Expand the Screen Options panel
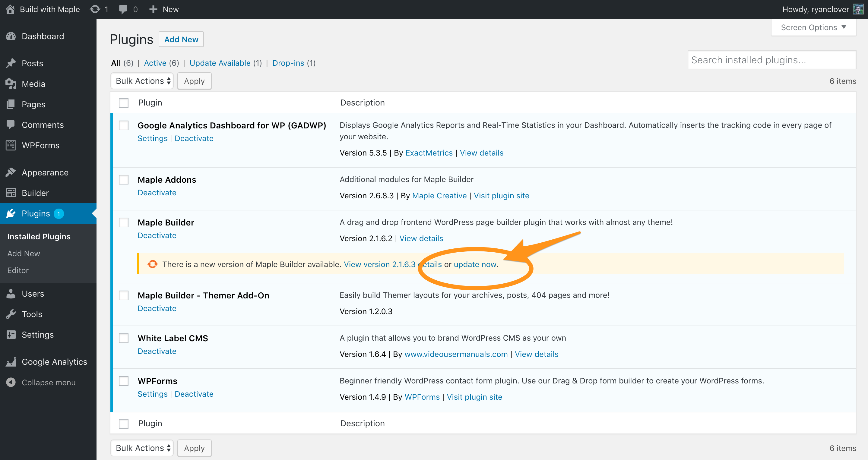868x460 pixels. tap(813, 27)
